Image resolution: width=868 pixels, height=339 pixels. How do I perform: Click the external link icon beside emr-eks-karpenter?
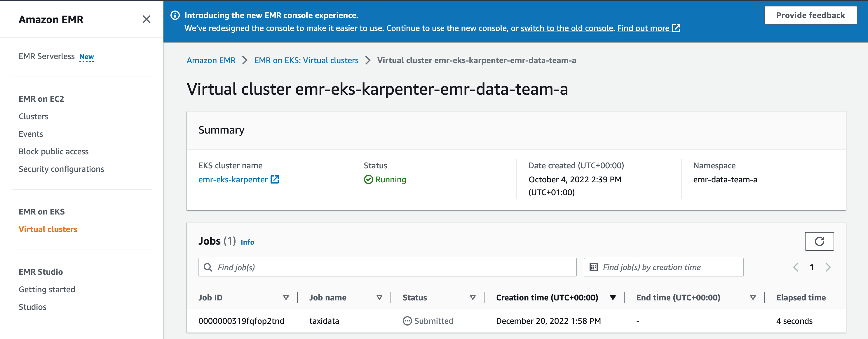[x=275, y=179]
